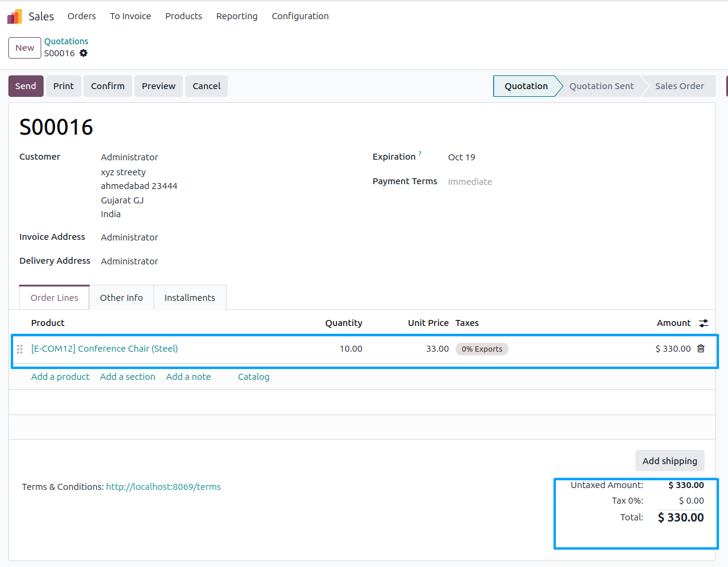Viewport: 728px width, 567px height.
Task: Expand the Orders menu
Action: [x=82, y=16]
